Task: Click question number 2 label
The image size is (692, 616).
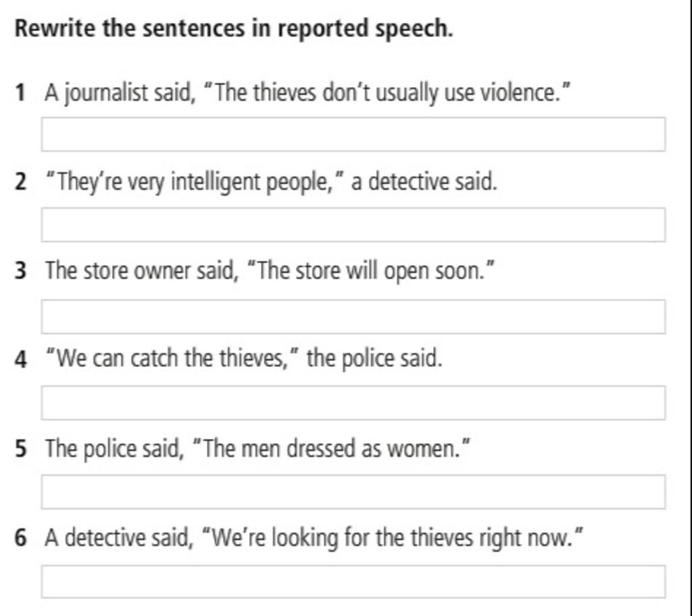Action: click(x=20, y=182)
